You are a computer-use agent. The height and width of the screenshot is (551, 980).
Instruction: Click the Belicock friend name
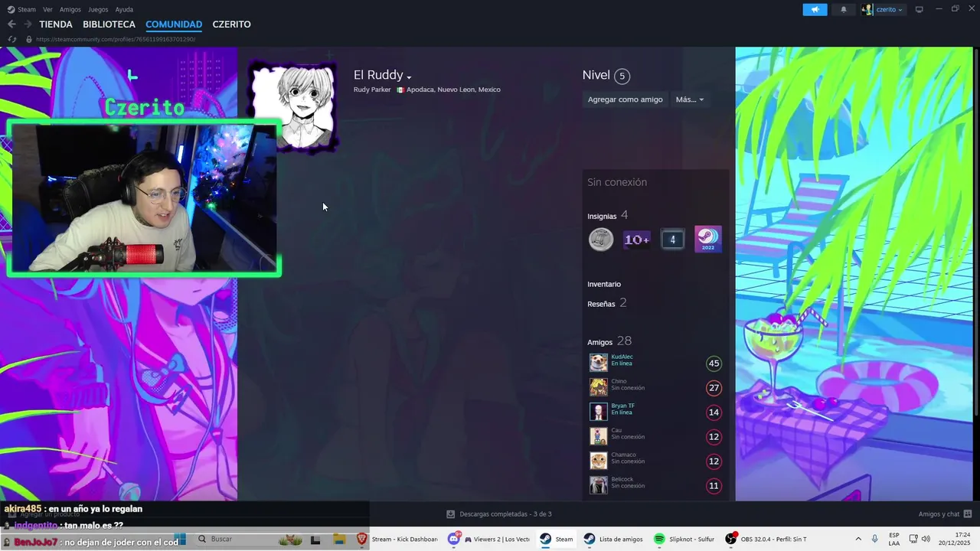(x=622, y=479)
